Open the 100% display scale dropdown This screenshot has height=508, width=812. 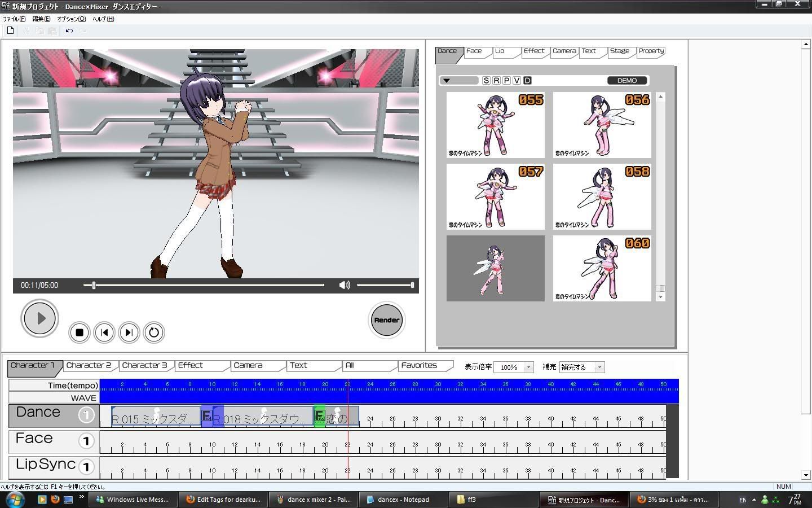pos(528,367)
